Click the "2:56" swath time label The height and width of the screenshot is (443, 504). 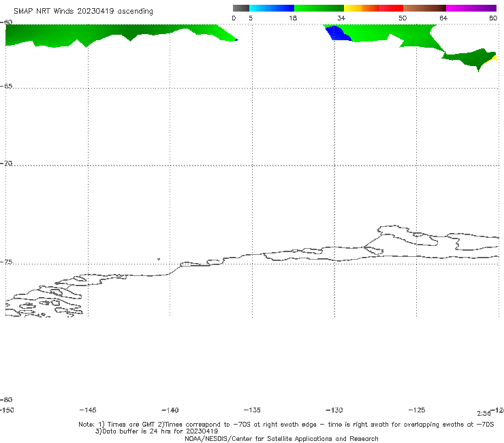[484, 414]
